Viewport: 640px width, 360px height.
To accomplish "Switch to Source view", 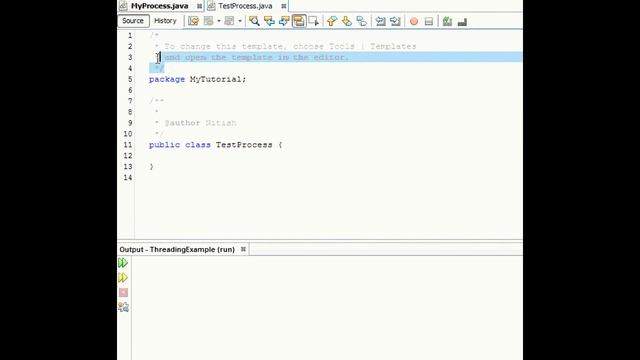I will tap(133, 21).
